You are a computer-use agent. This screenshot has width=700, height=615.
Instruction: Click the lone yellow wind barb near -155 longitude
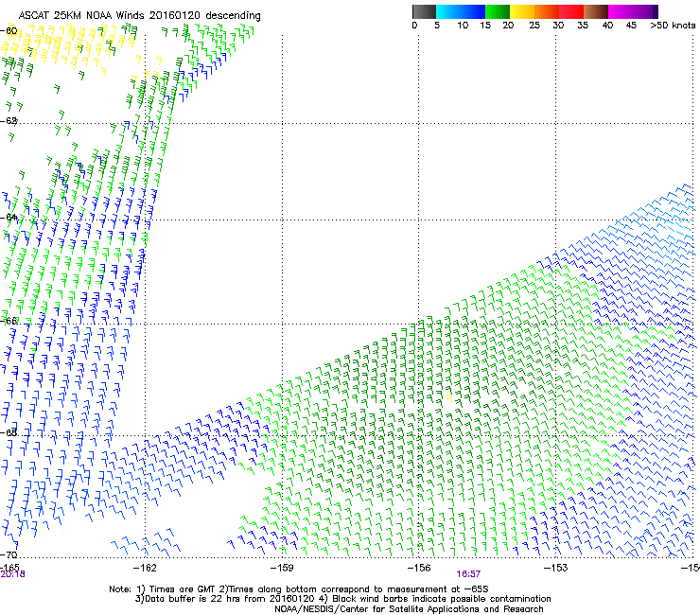449,397
